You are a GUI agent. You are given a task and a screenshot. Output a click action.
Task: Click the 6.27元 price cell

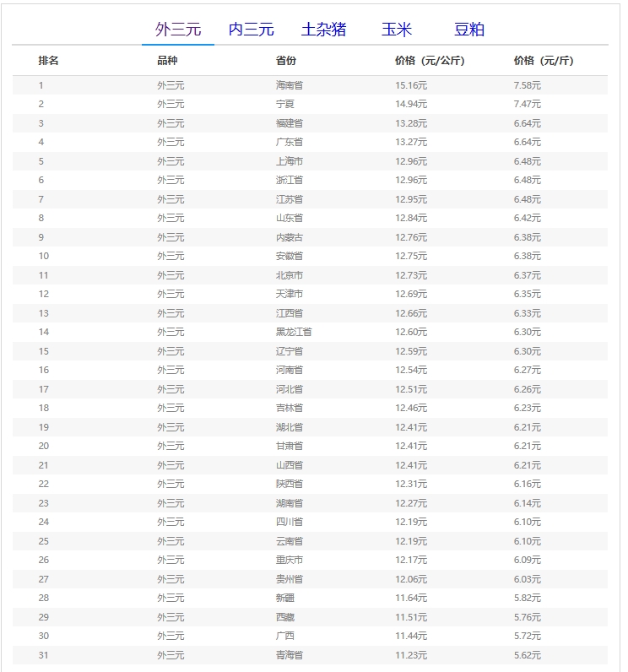coord(527,370)
